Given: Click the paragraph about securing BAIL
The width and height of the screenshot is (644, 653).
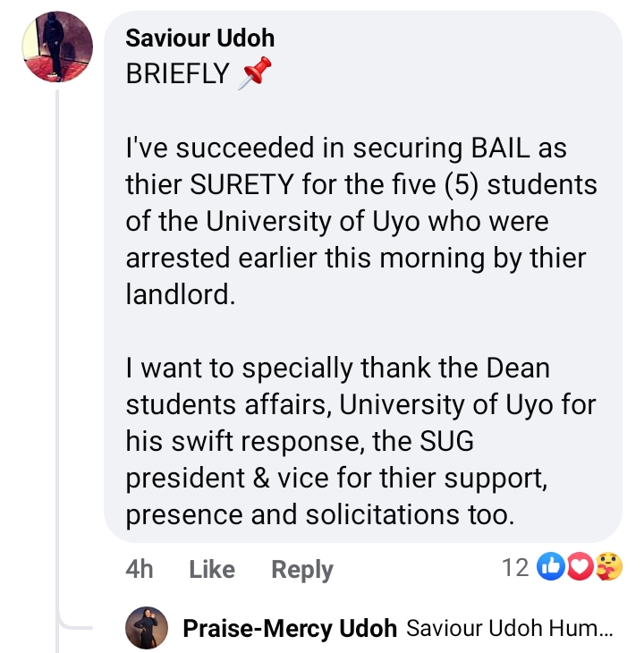Looking at the screenshot, I should click(356, 220).
